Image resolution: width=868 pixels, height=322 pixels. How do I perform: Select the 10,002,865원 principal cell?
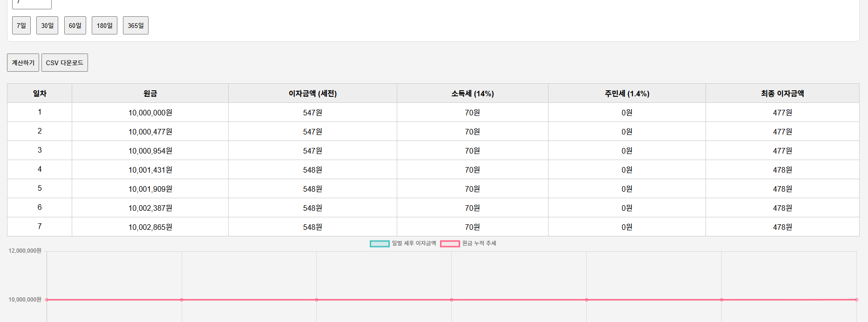(x=150, y=227)
